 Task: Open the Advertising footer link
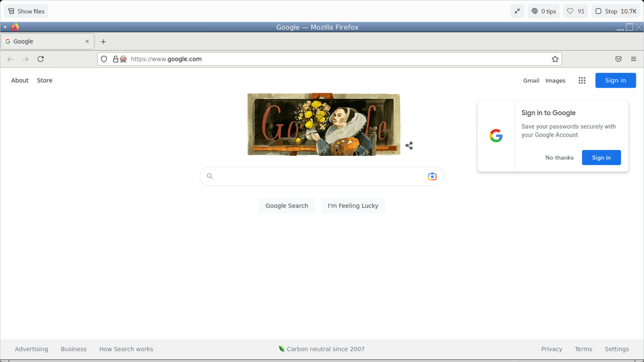32,349
